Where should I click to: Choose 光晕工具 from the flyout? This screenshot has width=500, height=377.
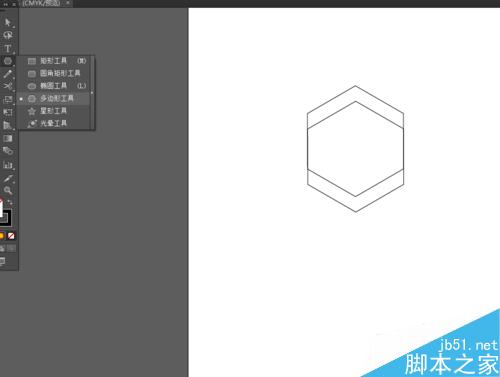[54, 123]
